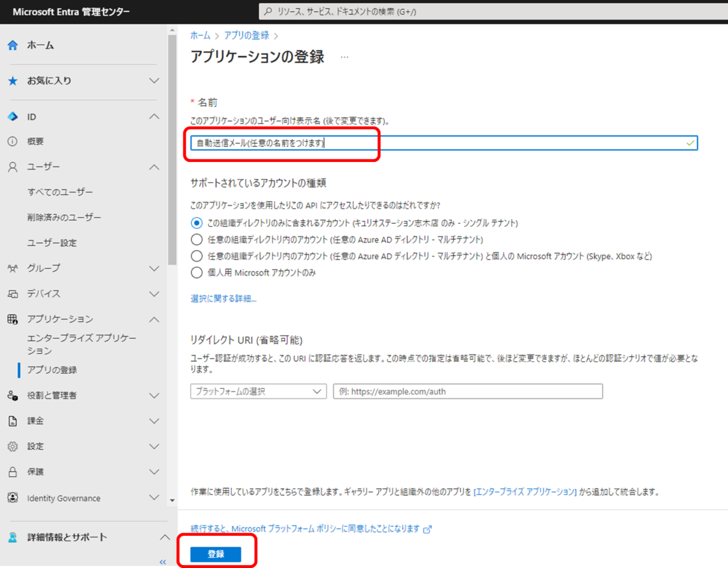Screen dimensions: 728x568
Task: Click the 課金 document icon
Action: [13, 421]
